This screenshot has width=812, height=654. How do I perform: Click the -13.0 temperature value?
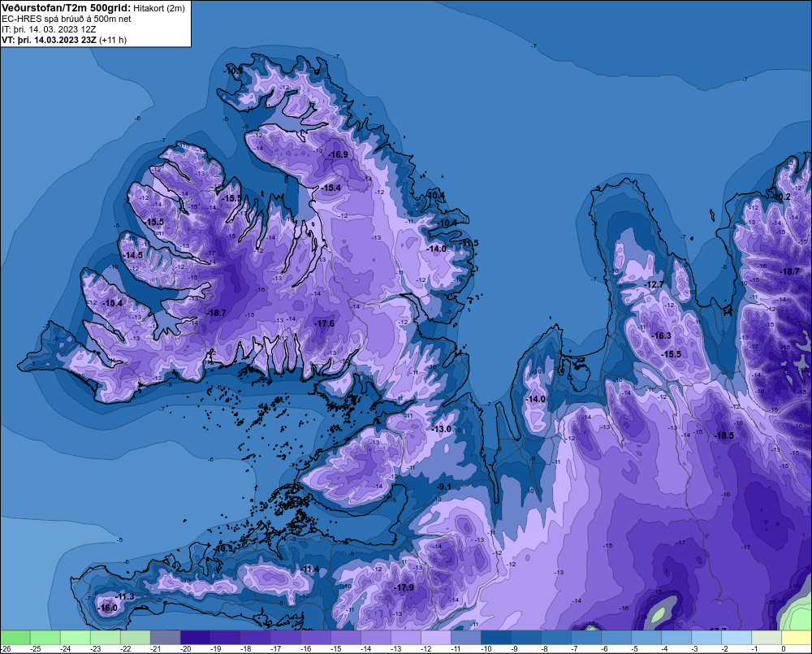(x=441, y=429)
